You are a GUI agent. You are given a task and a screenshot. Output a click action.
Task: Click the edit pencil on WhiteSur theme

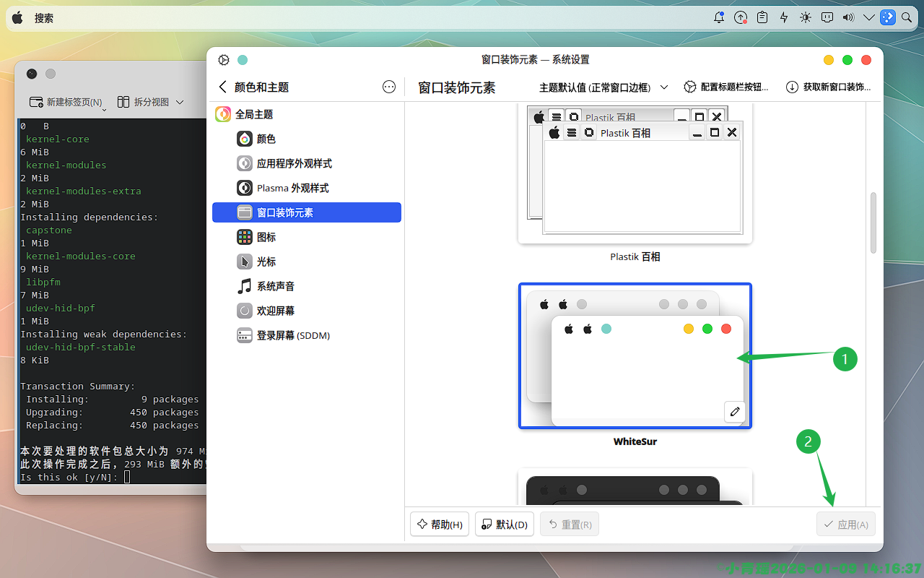(735, 412)
